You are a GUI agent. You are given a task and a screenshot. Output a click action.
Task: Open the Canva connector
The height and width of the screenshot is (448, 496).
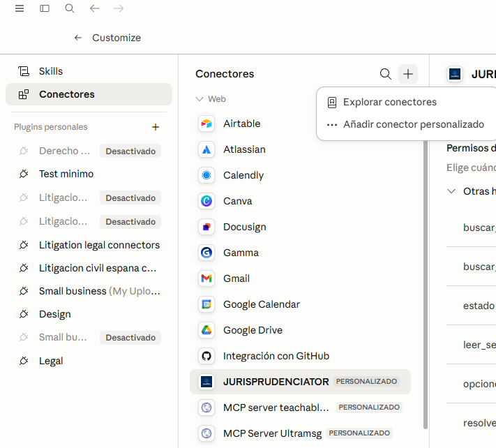(300, 201)
